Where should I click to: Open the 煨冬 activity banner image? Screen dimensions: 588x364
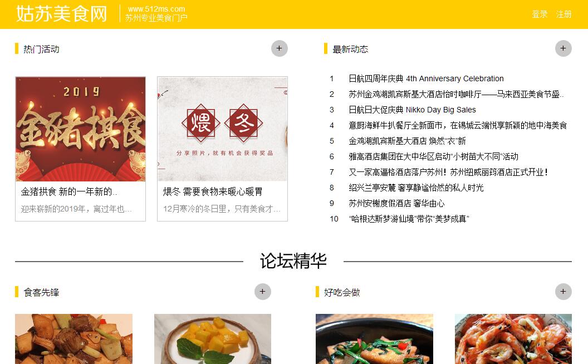coord(222,129)
